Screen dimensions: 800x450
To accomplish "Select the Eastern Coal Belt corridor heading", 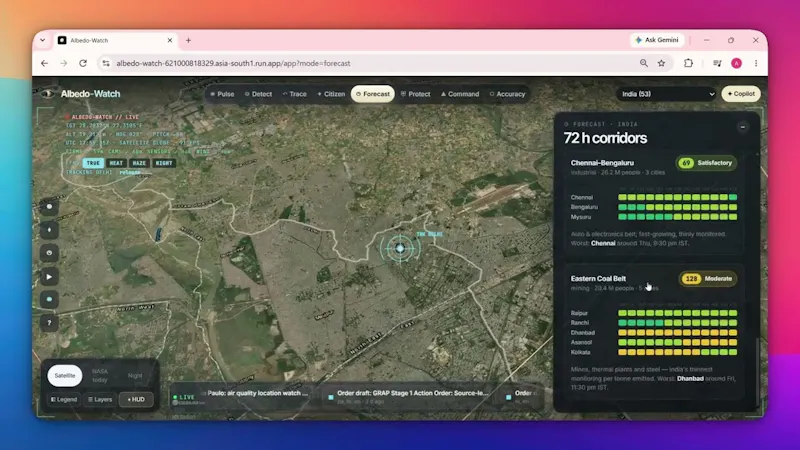I will pyautogui.click(x=598, y=279).
